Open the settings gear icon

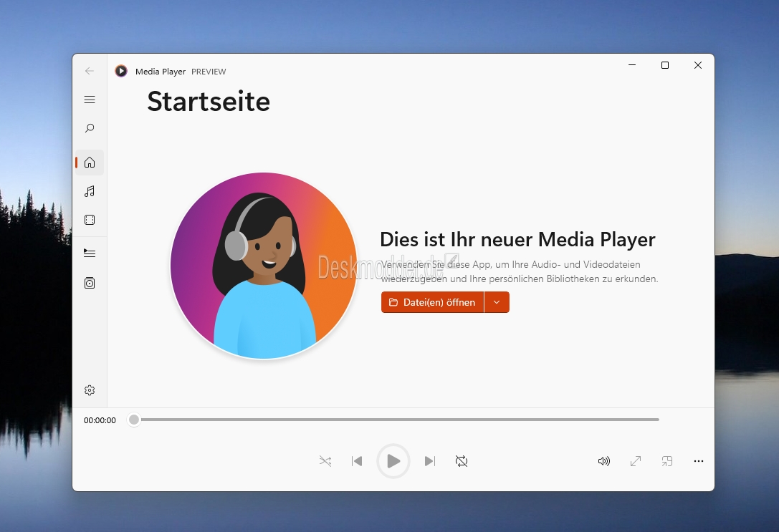point(90,390)
